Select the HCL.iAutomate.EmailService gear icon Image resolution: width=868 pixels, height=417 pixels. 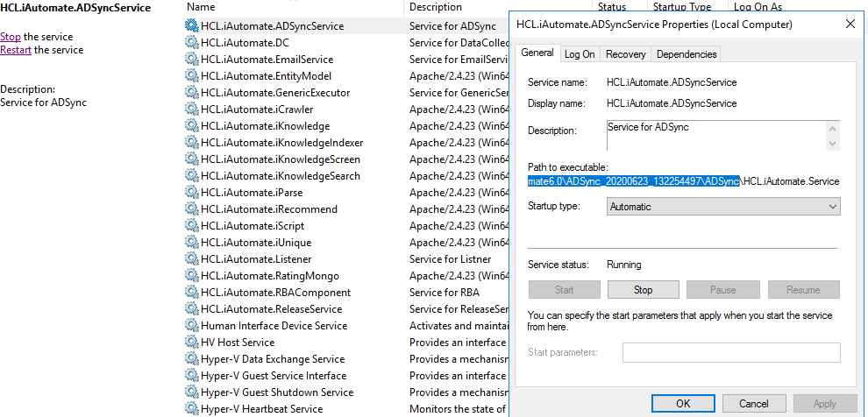point(192,60)
